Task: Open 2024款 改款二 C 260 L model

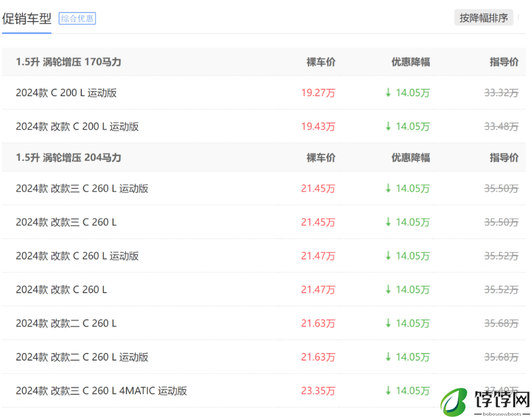Action: pyautogui.click(x=66, y=323)
